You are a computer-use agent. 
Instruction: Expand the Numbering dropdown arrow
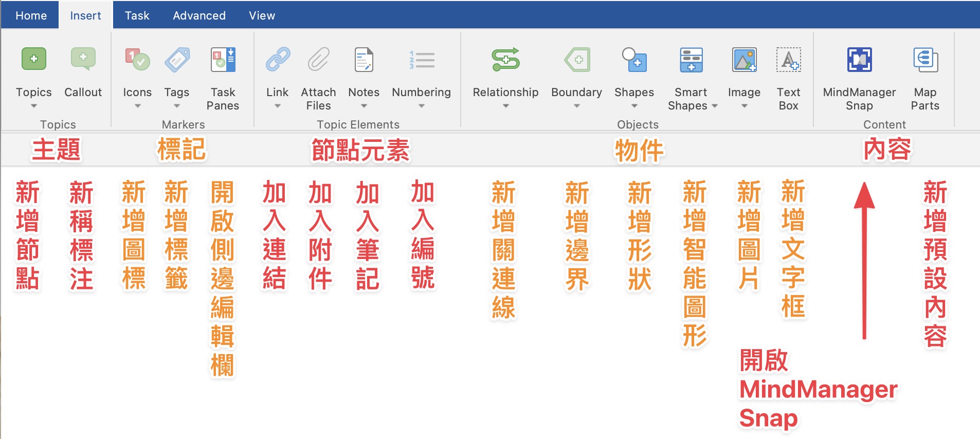(x=422, y=106)
